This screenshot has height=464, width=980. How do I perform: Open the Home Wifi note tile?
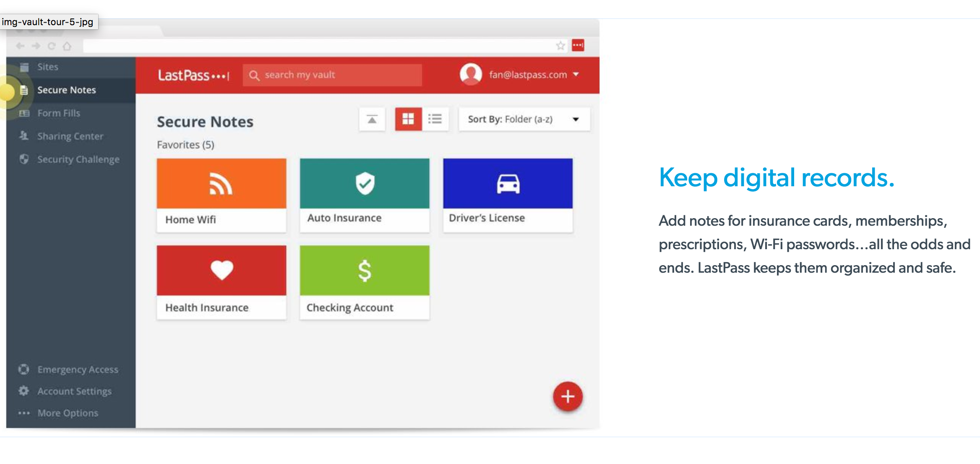point(222,195)
